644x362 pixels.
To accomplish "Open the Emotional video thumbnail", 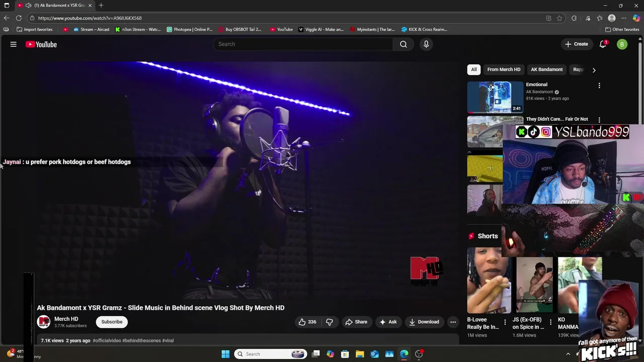I will pos(495,97).
